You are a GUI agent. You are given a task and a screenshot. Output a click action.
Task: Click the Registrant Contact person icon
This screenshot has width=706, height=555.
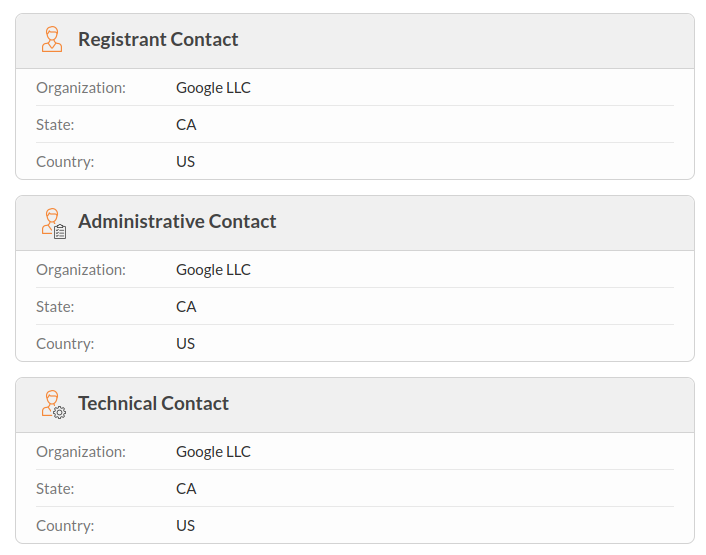point(52,40)
